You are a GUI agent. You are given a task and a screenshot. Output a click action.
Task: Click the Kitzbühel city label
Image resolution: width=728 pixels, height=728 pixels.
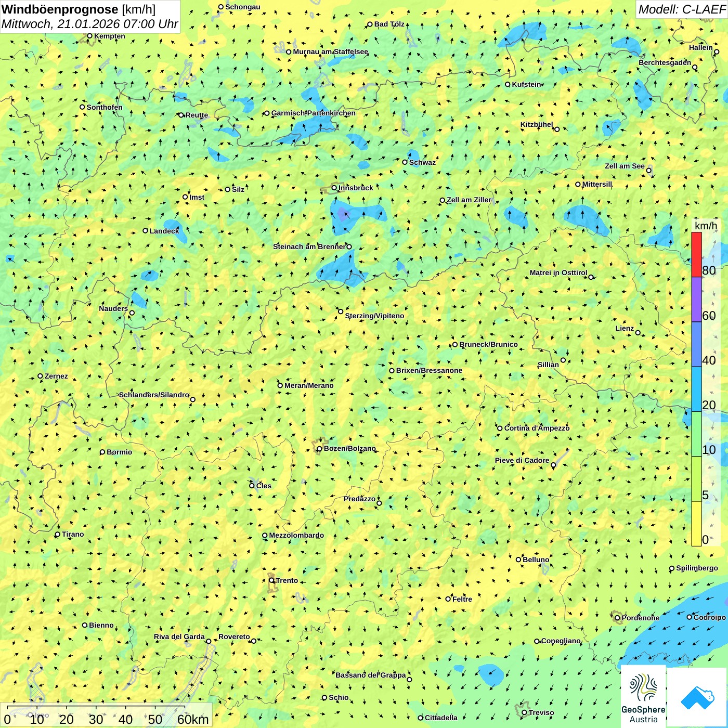tap(537, 124)
